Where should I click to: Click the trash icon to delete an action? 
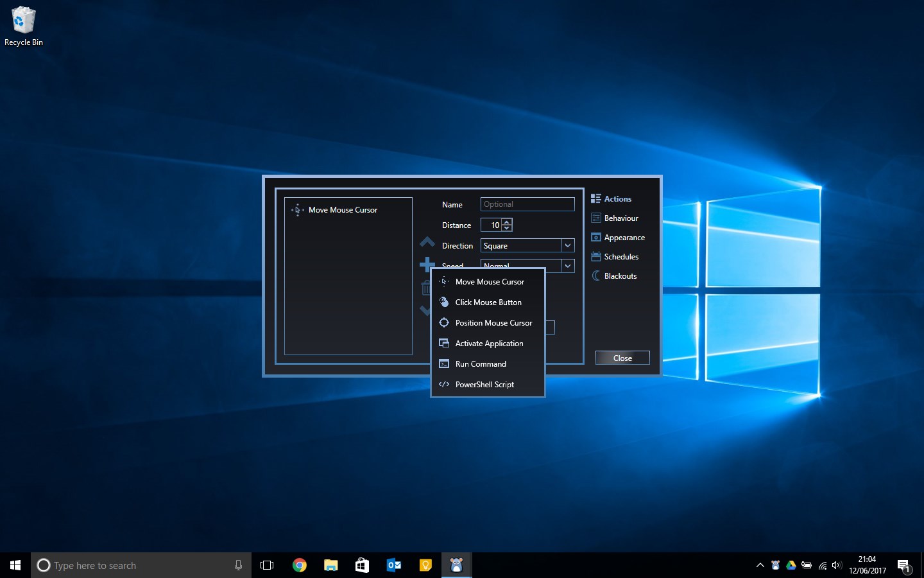pyautogui.click(x=427, y=288)
